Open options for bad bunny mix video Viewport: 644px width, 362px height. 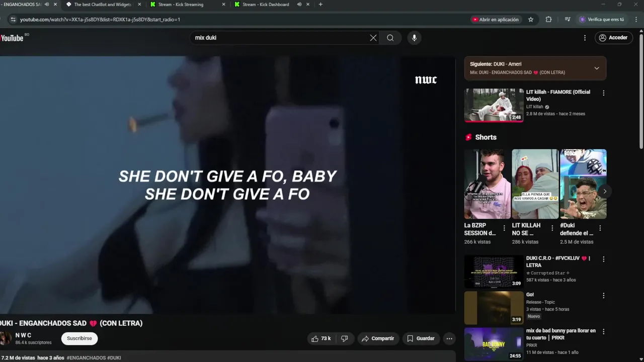[x=603, y=332]
